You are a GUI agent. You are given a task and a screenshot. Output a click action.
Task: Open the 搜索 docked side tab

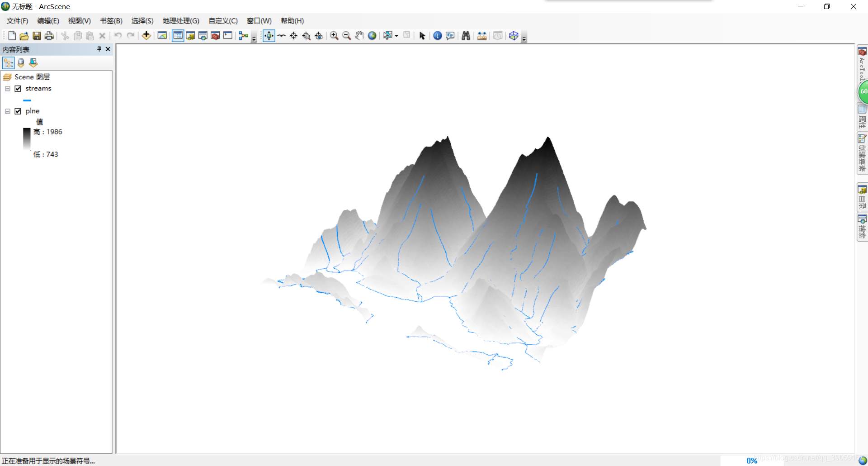(x=862, y=228)
